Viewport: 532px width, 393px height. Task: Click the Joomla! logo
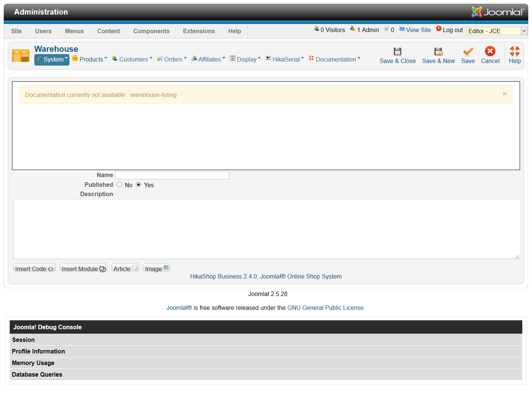498,12
